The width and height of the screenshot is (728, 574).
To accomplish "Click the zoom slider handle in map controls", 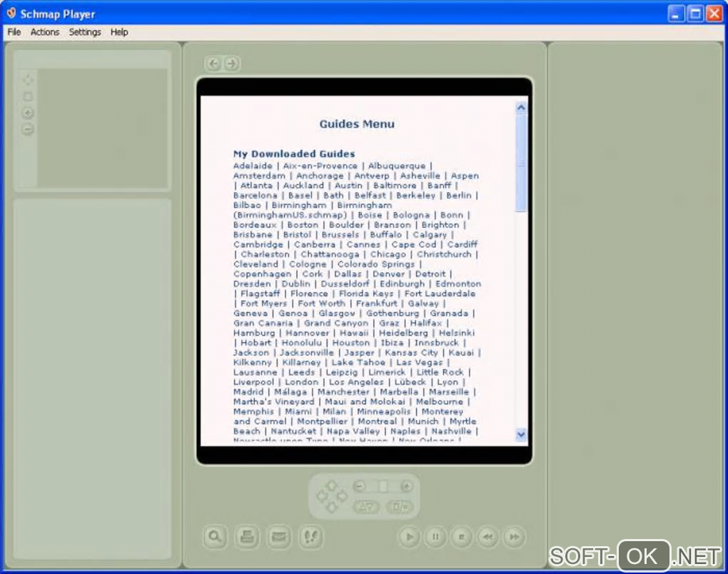I will (383, 486).
